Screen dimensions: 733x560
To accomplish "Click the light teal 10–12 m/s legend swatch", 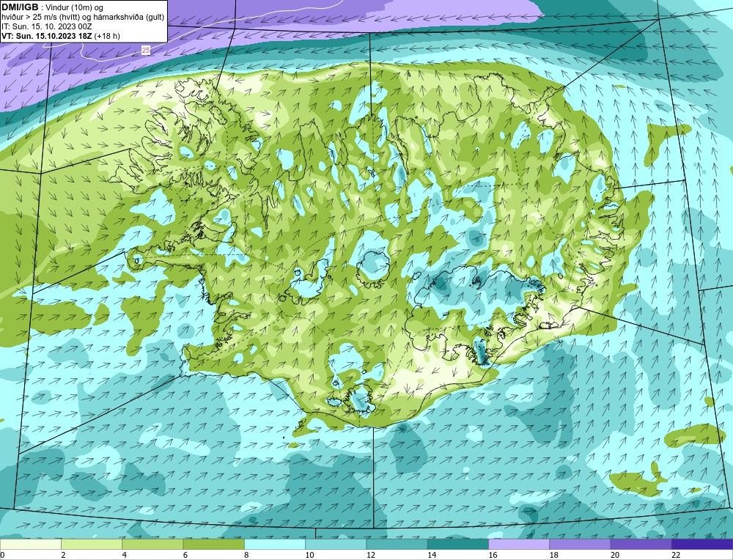I will (x=336, y=544).
